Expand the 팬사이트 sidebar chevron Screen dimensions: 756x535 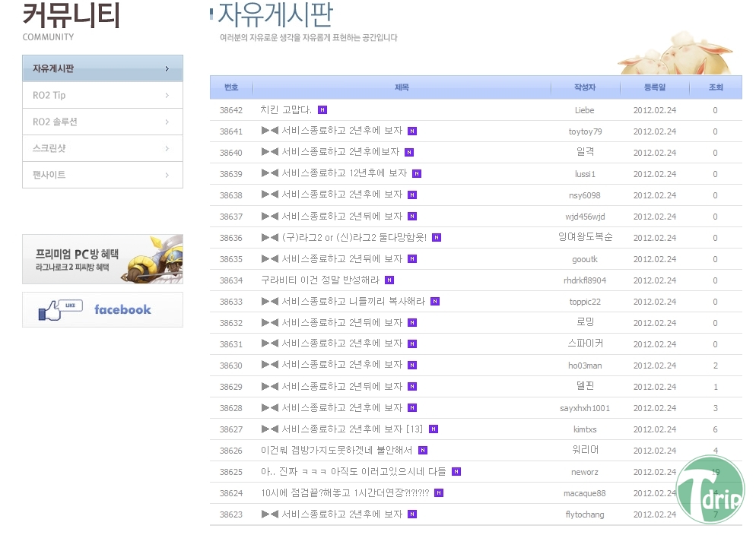pos(167,175)
